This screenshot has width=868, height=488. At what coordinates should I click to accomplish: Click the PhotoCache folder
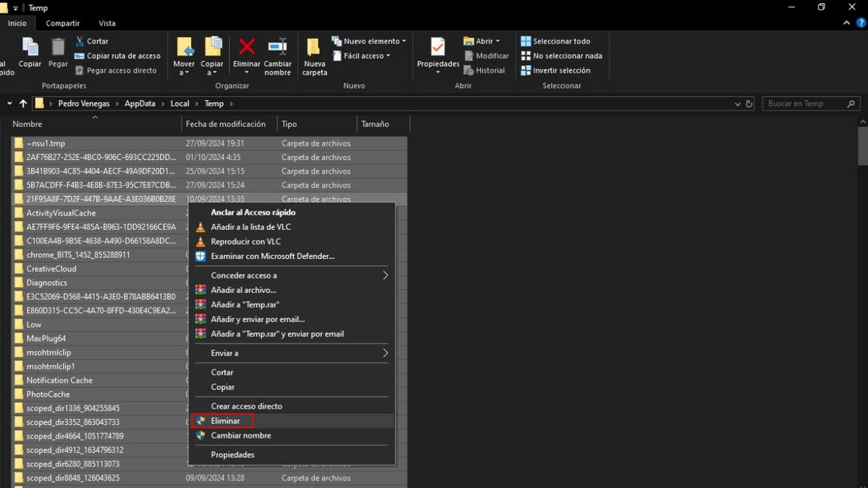(x=48, y=394)
